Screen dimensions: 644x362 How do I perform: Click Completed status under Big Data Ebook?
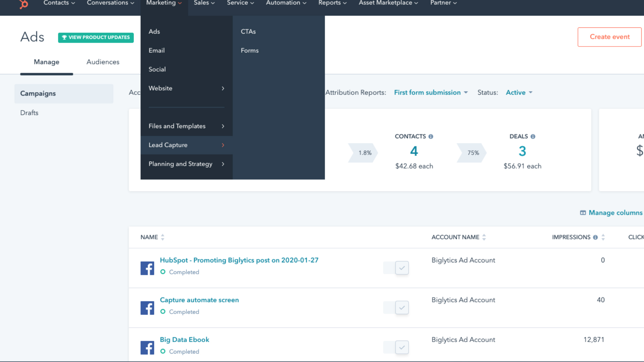(x=184, y=351)
